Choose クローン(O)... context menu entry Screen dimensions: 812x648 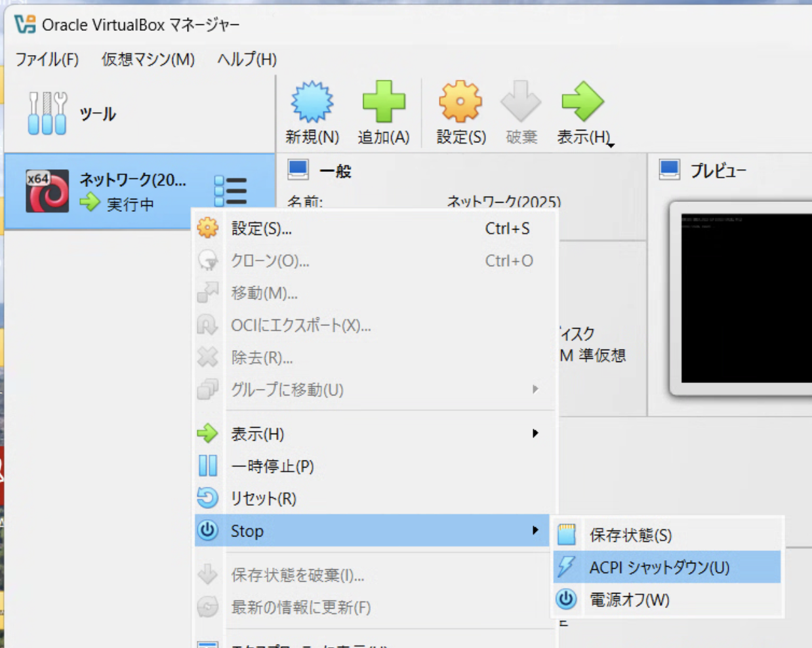(376, 260)
